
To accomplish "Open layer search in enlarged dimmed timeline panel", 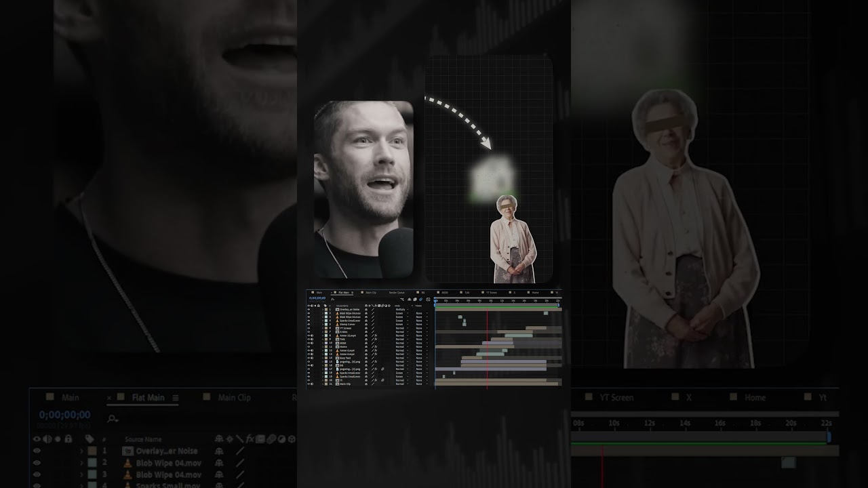I will 113,420.
